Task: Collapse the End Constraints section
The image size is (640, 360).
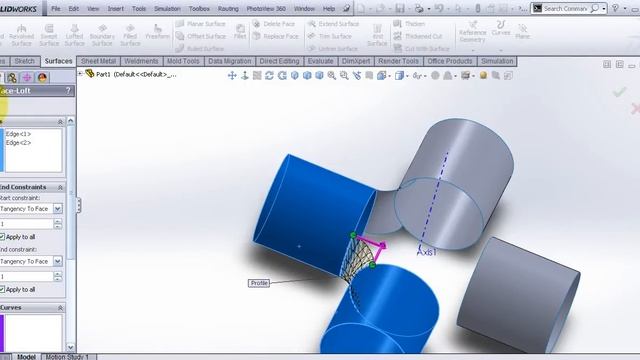Action: (x=60, y=187)
